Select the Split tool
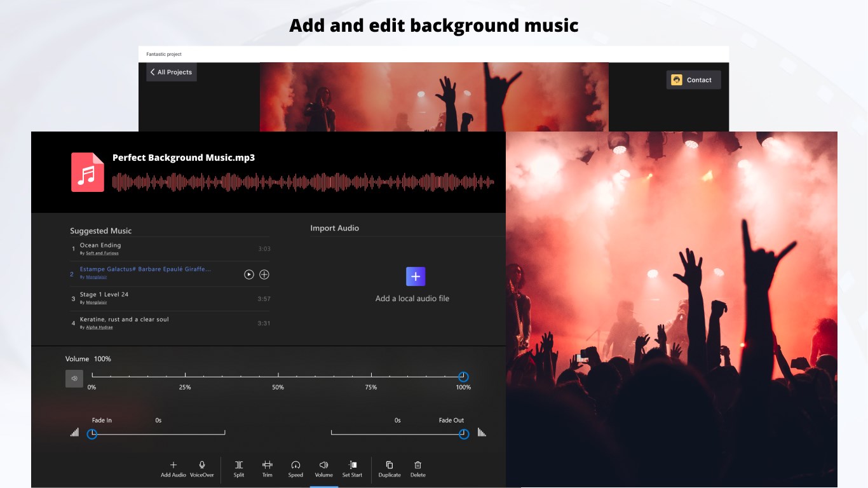The height and width of the screenshot is (488, 868). (238, 470)
